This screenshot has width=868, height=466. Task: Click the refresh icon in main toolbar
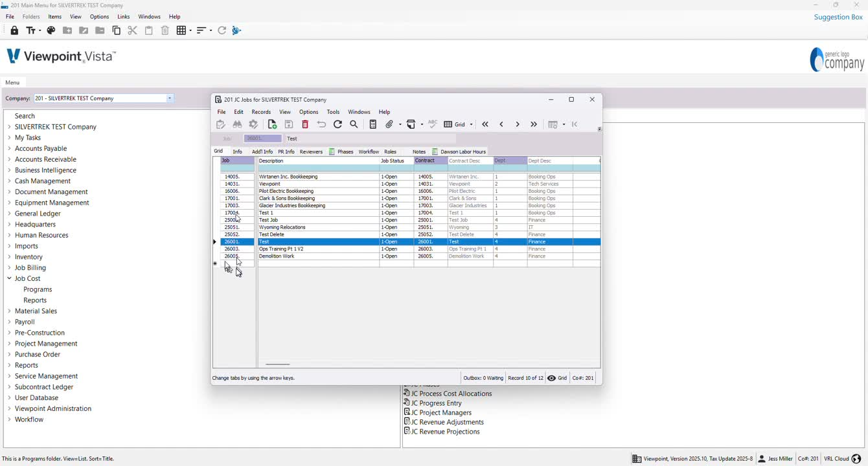[x=222, y=30]
